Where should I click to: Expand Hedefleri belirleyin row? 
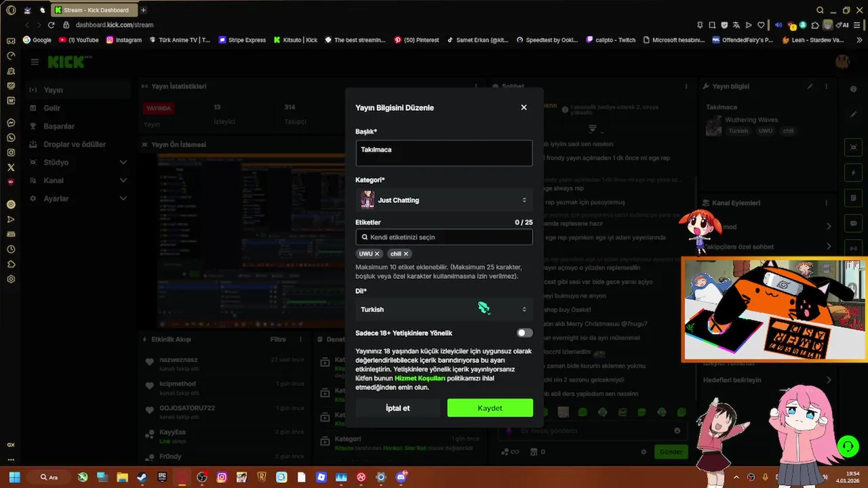click(x=766, y=380)
